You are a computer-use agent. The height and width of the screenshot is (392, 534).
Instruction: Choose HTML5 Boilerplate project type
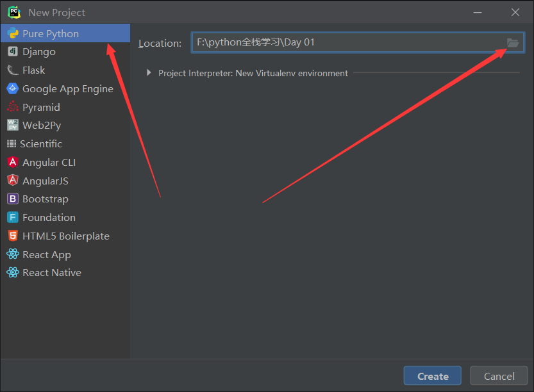[65, 236]
